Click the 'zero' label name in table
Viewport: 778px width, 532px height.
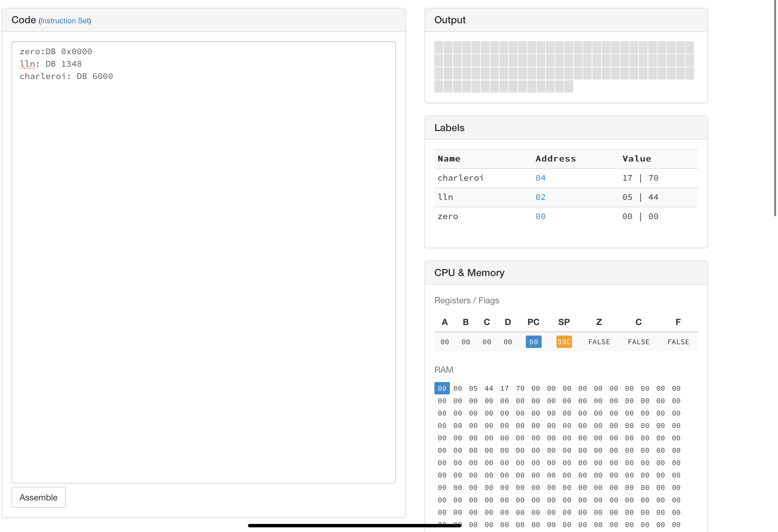click(448, 216)
